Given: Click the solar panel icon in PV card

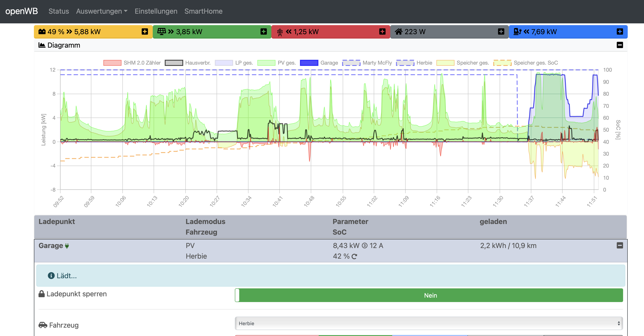Looking at the screenshot, I should 161,32.
